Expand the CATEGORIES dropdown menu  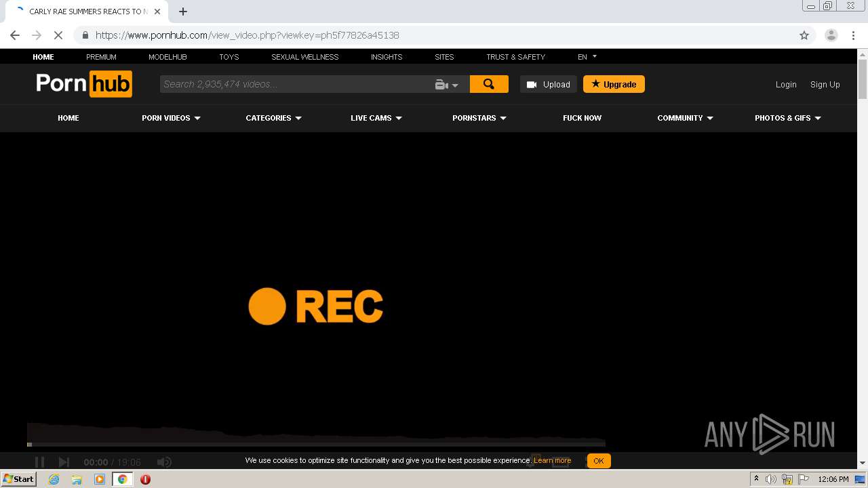274,118
